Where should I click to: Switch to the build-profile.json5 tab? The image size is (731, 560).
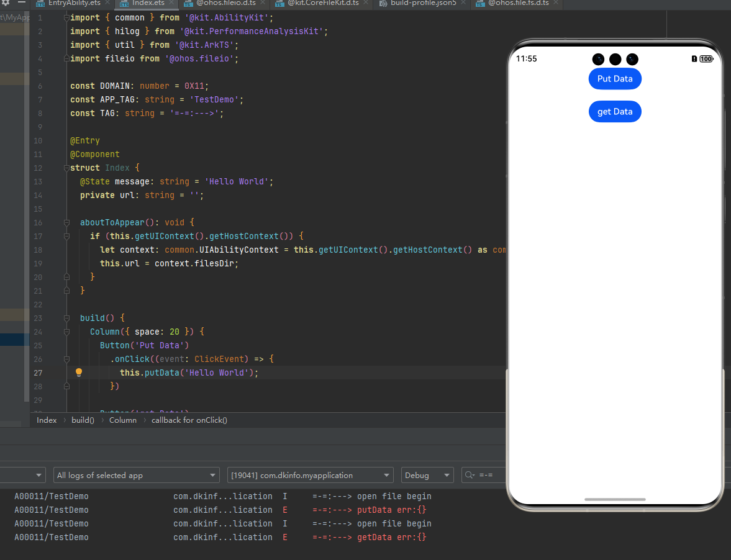coord(422,3)
